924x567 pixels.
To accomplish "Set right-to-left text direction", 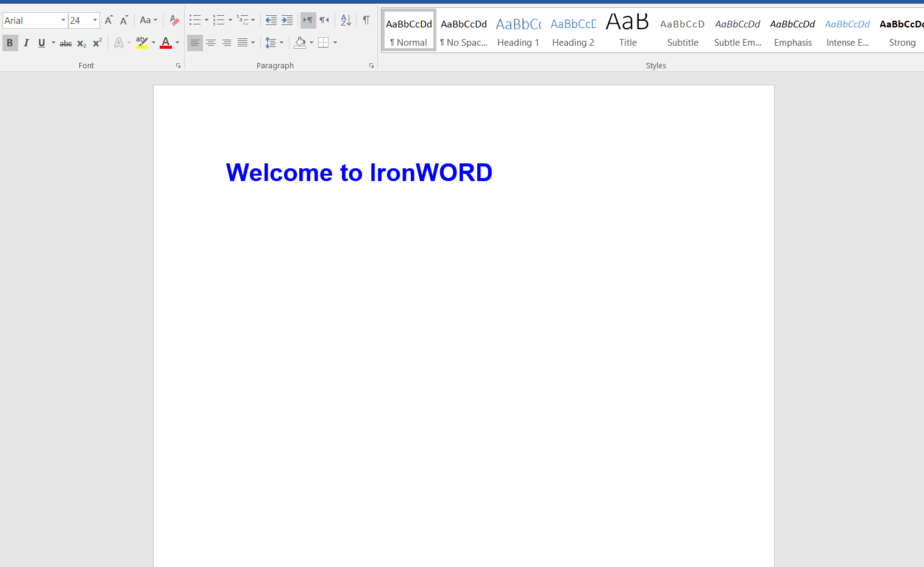I will coord(324,20).
